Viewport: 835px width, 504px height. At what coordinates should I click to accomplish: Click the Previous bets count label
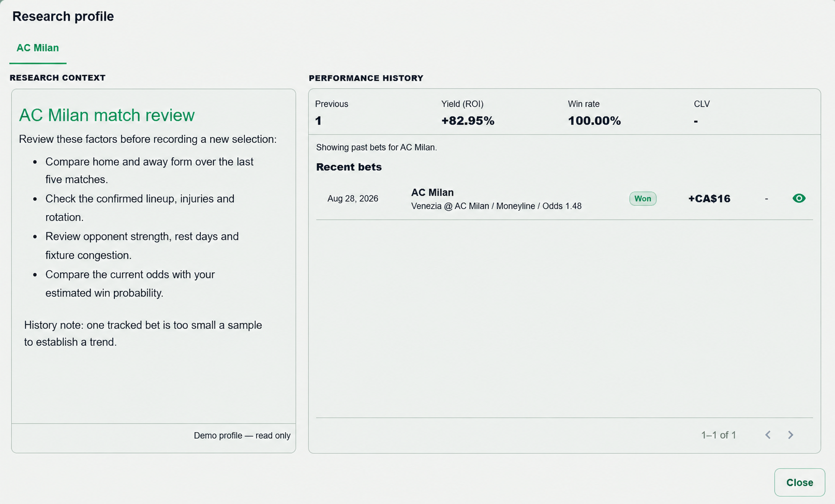(x=332, y=104)
